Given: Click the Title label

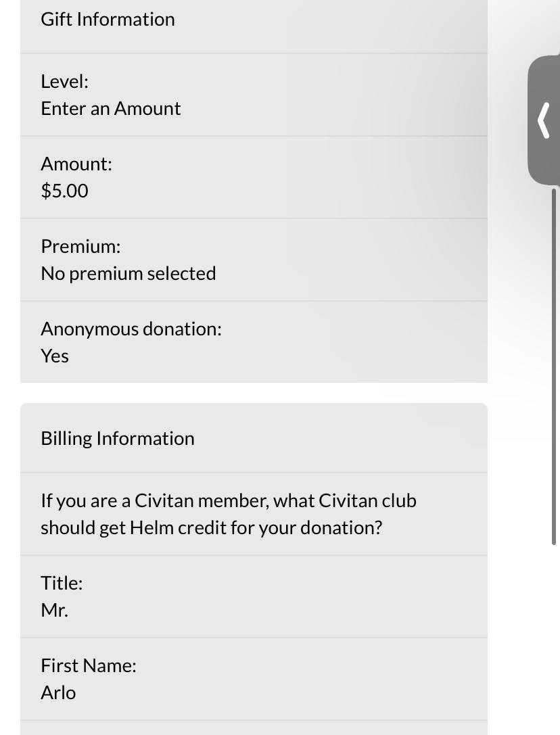Looking at the screenshot, I should (62, 583).
